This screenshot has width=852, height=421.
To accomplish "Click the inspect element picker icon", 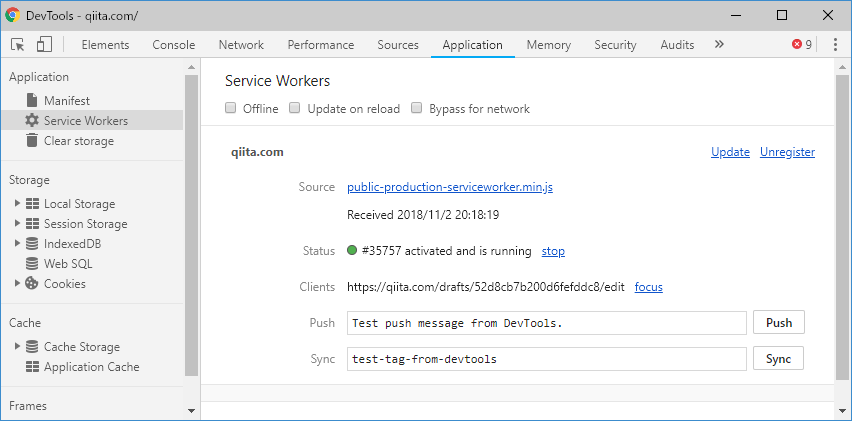I will tap(18, 45).
